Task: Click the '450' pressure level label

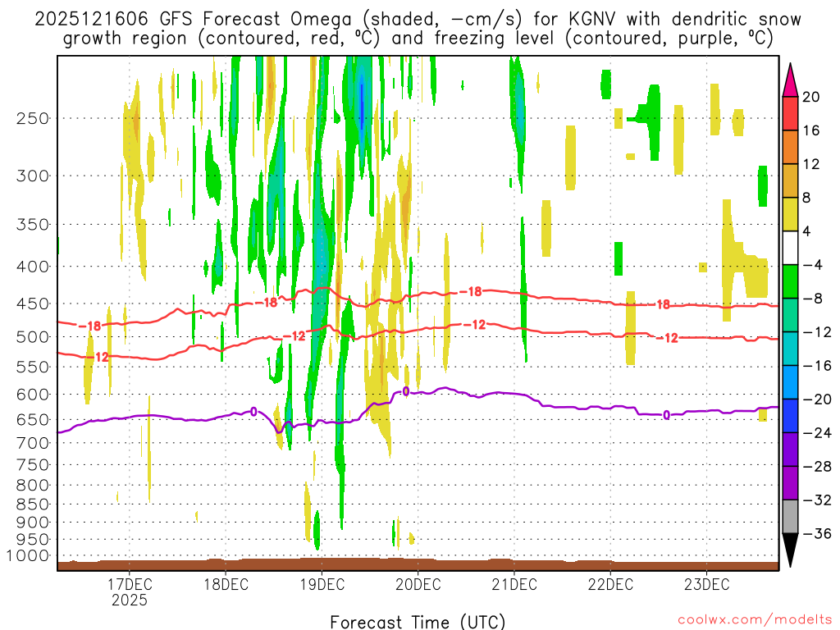Action: [33, 304]
